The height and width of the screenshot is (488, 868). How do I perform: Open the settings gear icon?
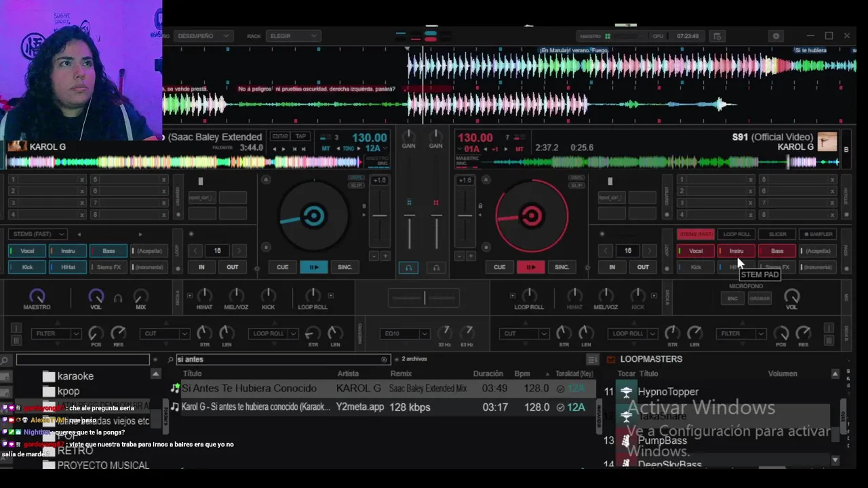(x=776, y=36)
